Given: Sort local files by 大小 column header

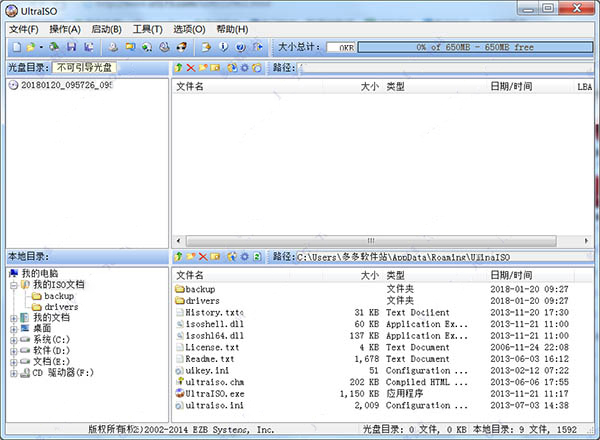Looking at the screenshot, I should pyautogui.click(x=370, y=275).
